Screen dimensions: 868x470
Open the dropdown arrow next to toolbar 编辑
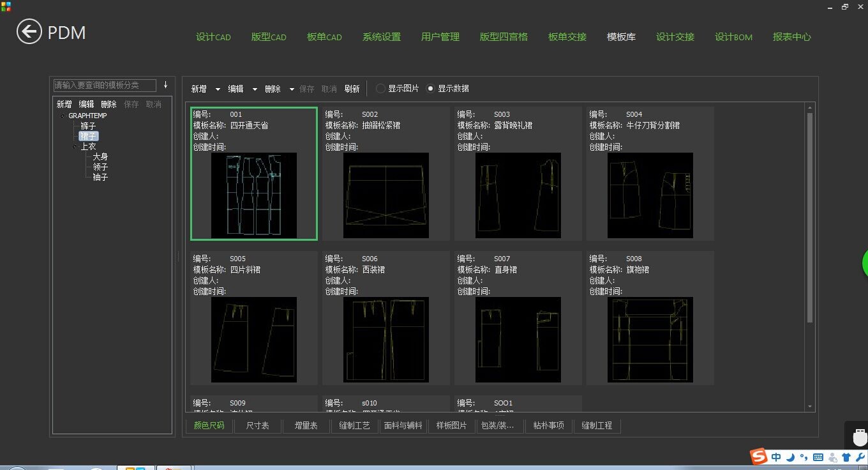click(x=255, y=89)
